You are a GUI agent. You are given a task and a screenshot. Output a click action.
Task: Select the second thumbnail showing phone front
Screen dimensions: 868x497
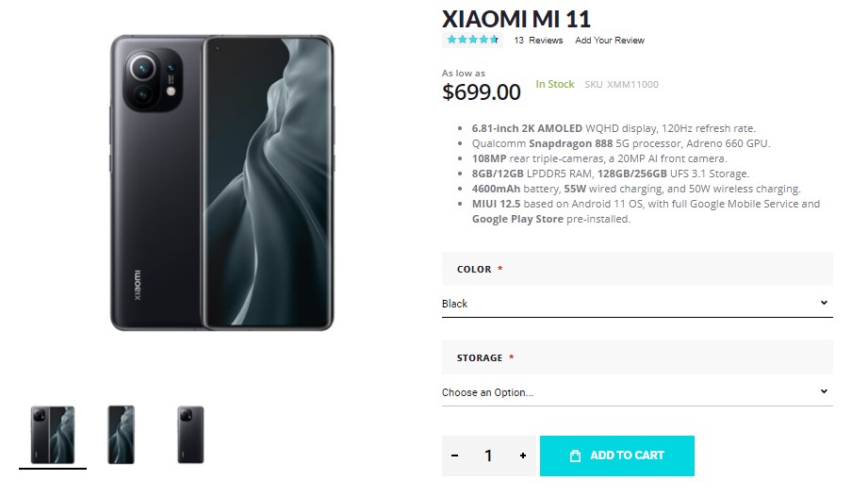point(122,435)
